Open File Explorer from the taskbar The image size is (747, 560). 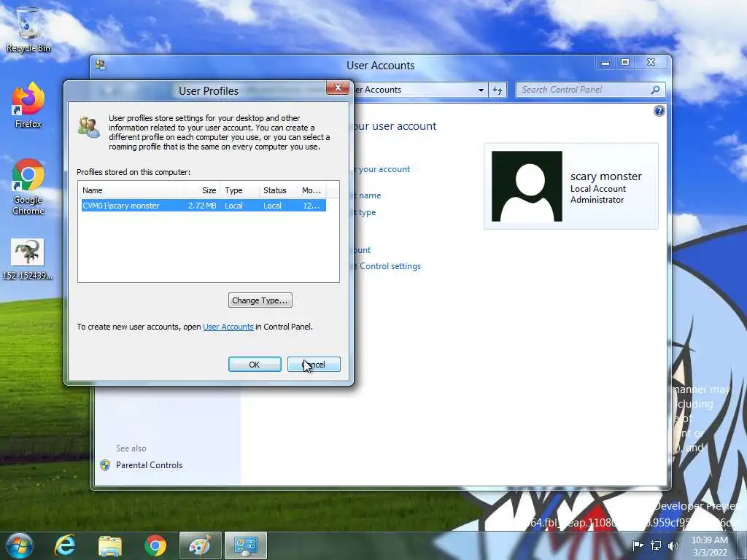(x=110, y=545)
